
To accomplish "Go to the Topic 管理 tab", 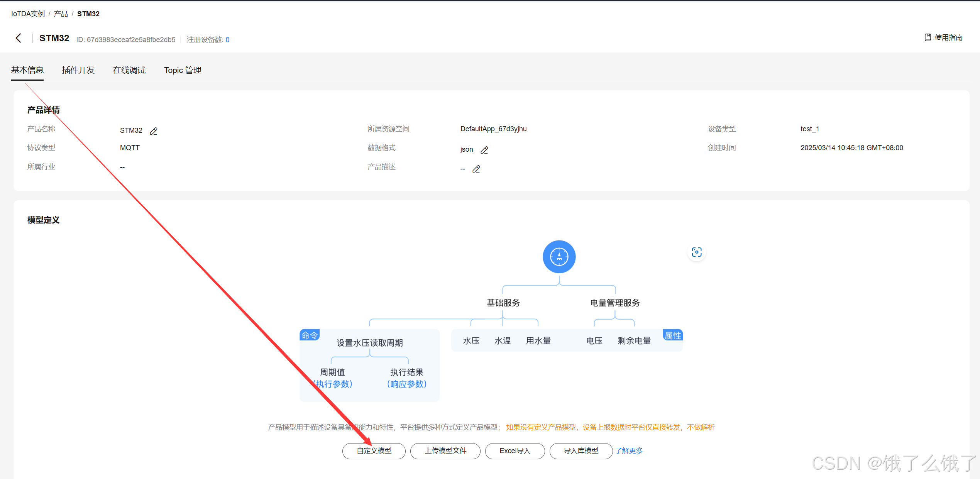I will click(x=183, y=70).
